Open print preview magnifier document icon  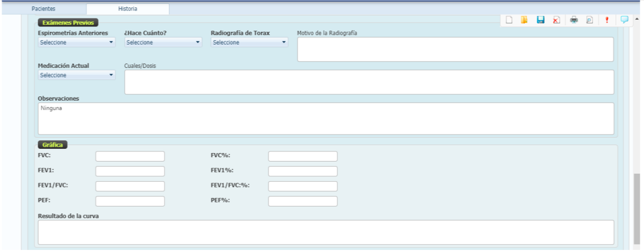pyautogui.click(x=589, y=20)
